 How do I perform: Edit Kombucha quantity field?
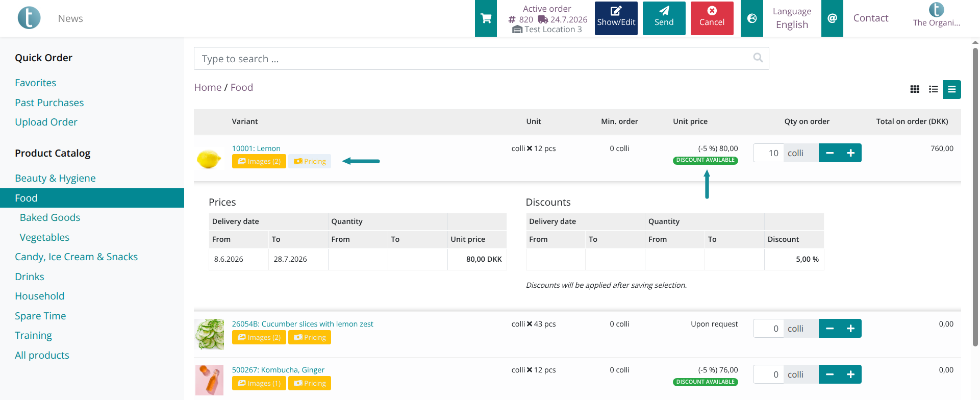(x=768, y=374)
